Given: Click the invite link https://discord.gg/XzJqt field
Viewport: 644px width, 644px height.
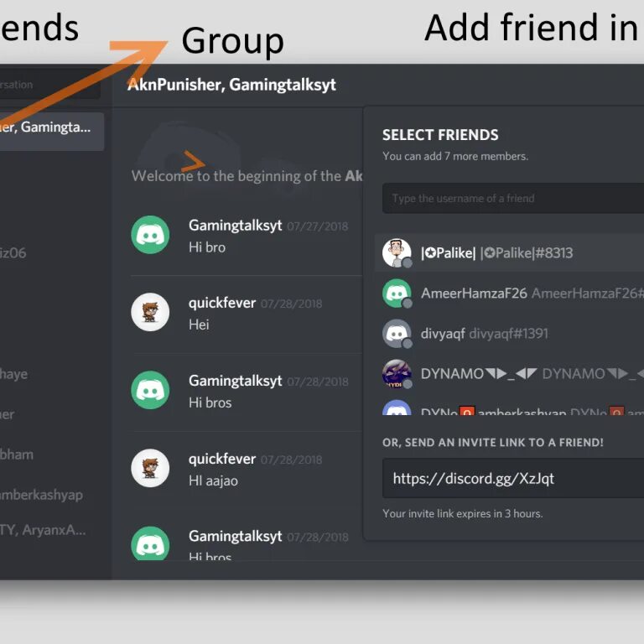Looking at the screenshot, I should (x=513, y=479).
